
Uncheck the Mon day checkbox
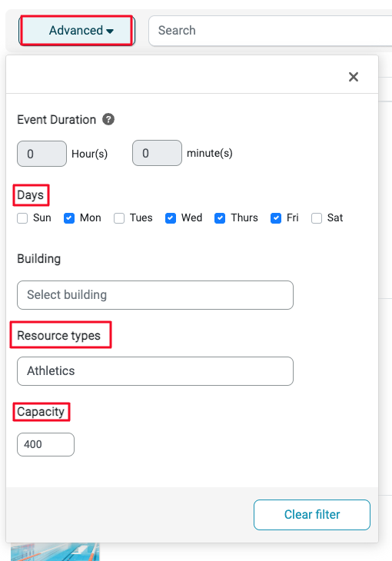pos(68,218)
